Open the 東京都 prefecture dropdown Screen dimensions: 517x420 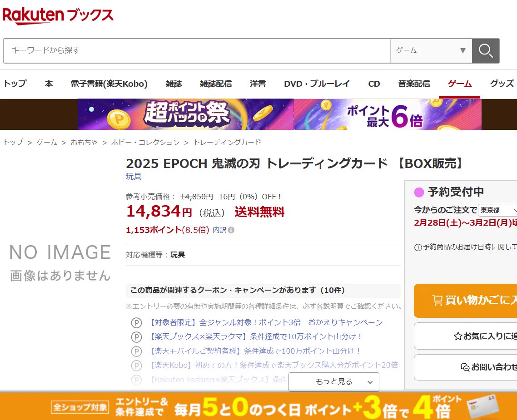coord(497,210)
